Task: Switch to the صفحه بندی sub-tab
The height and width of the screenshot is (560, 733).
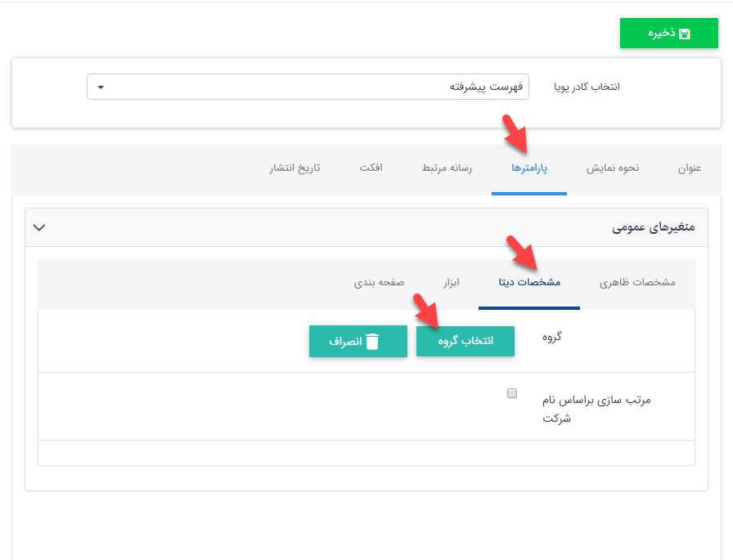Action: [381, 281]
